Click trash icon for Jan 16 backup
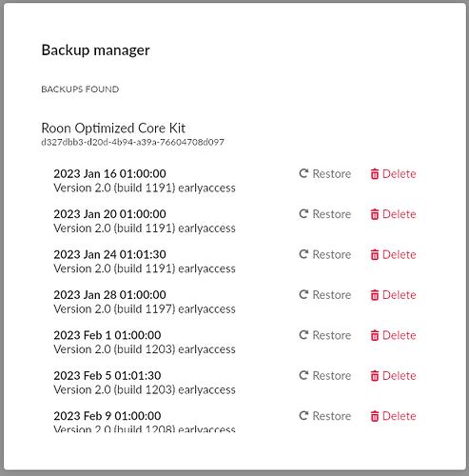The height and width of the screenshot is (476, 469). [x=375, y=174]
